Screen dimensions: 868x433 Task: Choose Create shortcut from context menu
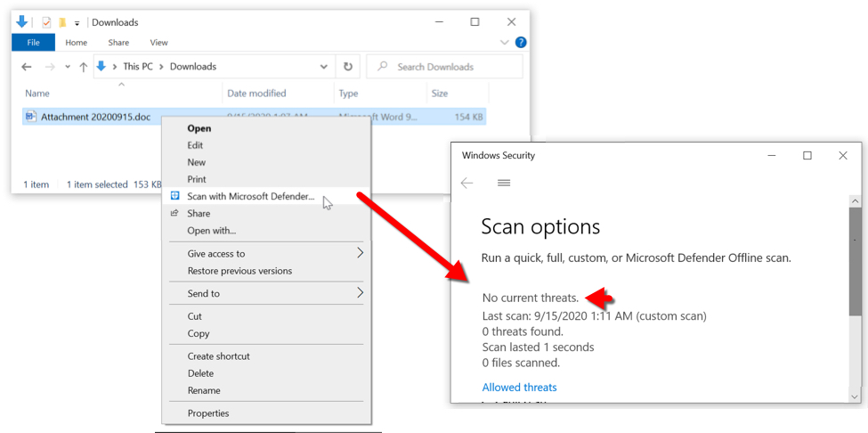(267, 356)
